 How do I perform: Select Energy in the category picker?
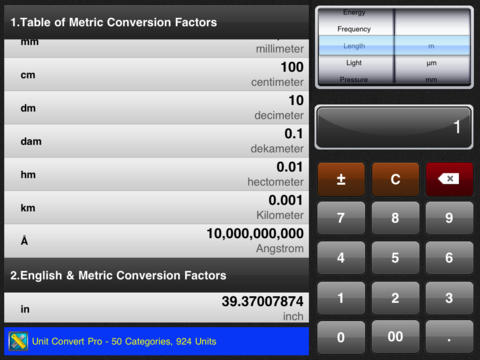tap(354, 13)
